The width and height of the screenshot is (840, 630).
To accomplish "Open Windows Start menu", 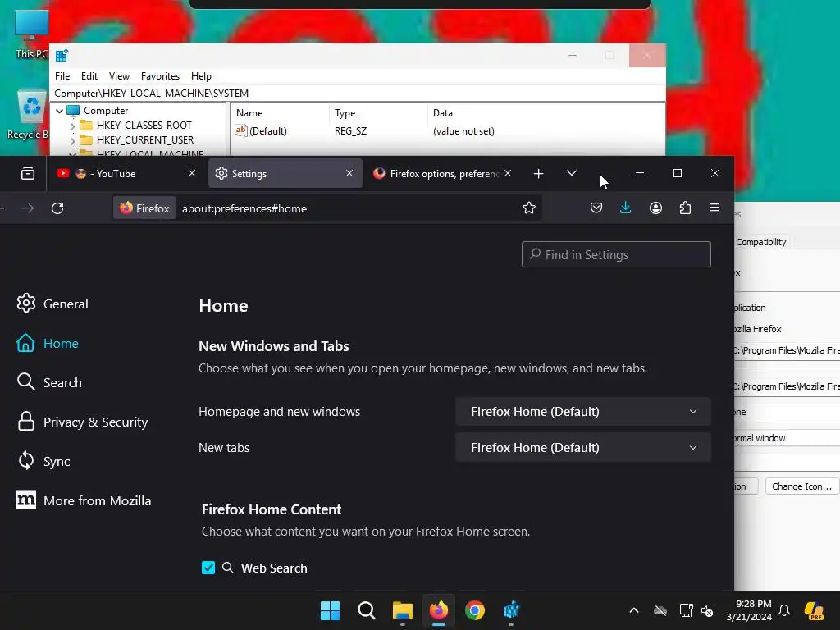I will (330, 610).
